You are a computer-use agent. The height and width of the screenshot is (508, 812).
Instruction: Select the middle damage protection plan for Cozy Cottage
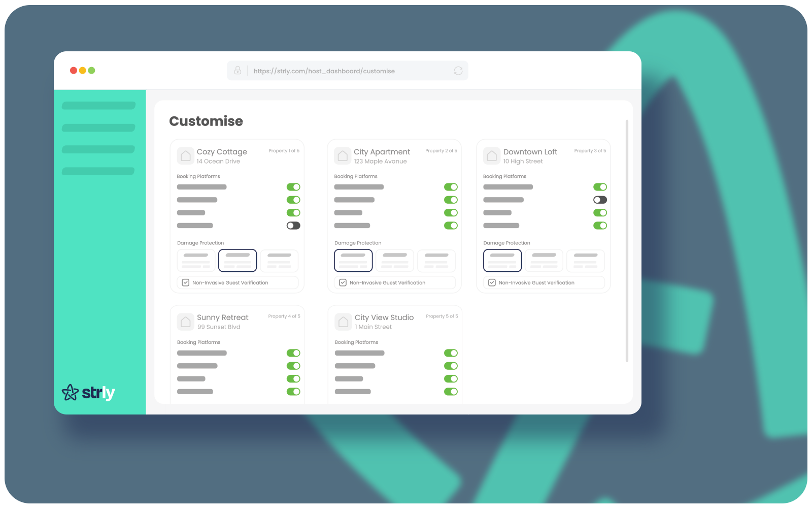237,260
